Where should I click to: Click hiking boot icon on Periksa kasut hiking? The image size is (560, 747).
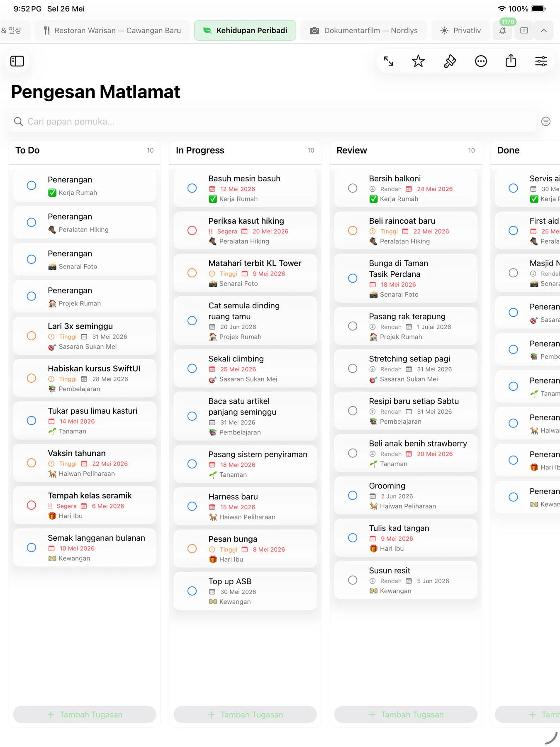212,241
